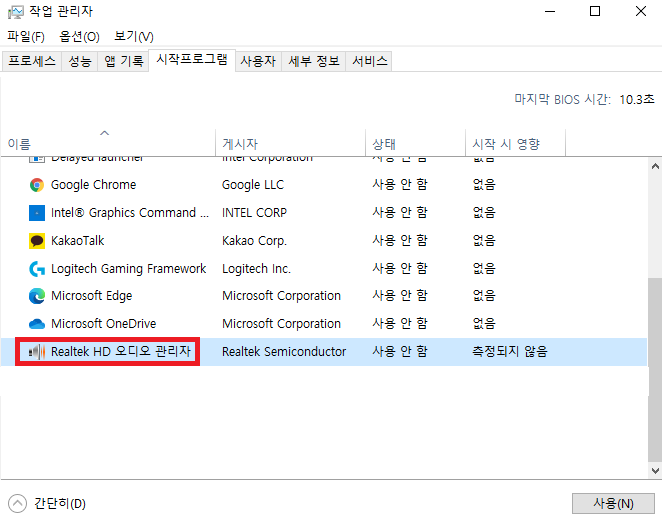This screenshot has height=527, width=662.
Task: Click 없음 impact in Microsoft Edge row
Action: coord(484,296)
